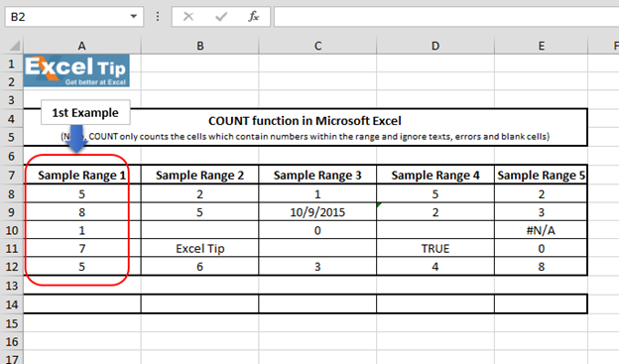Select cell B9 containing 5
619x364 pixels.
[199, 212]
